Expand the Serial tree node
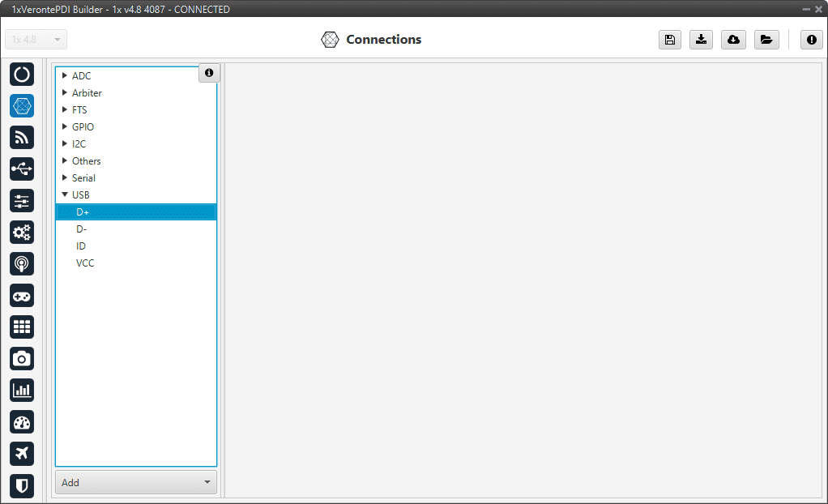The image size is (828, 504). (65, 178)
